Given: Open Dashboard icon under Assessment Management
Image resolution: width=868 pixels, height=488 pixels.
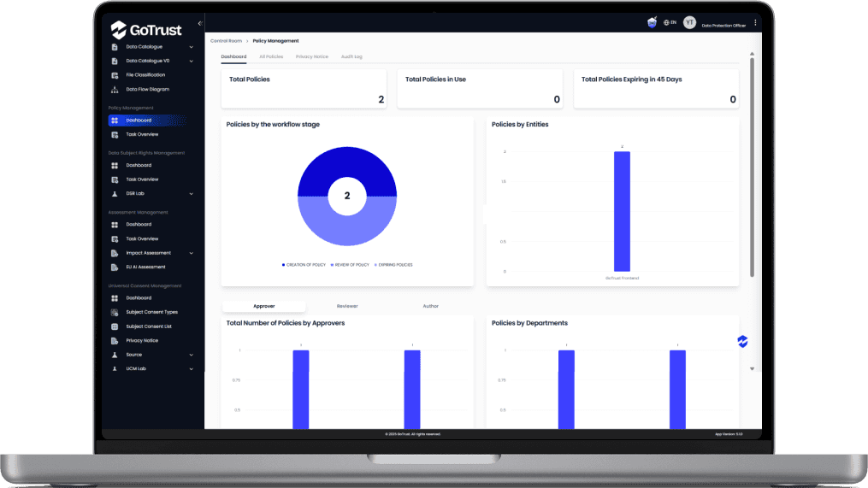Looking at the screenshot, I should (115, 225).
